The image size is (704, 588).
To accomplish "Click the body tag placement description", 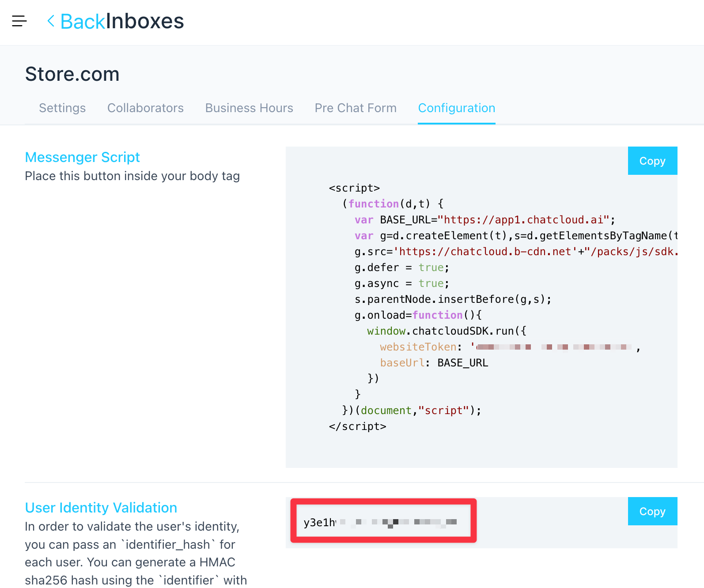I will tap(132, 176).
